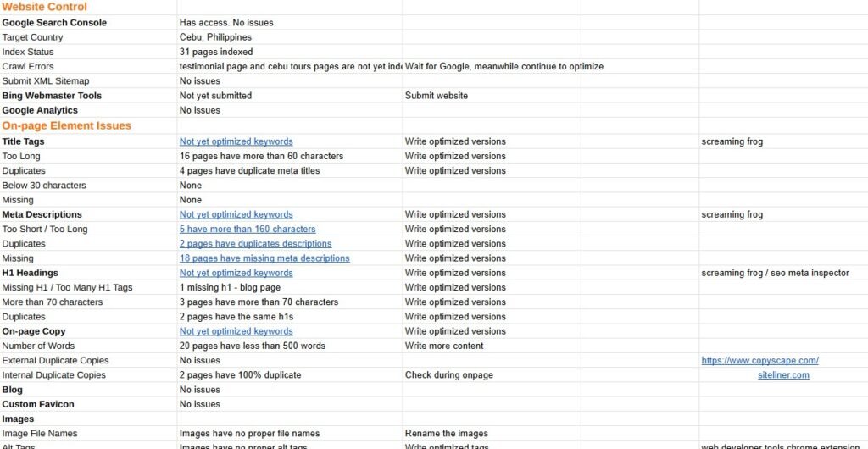
Task: Open H1 Headings 'Not yet optimized keywords' link
Action: click(236, 273)
